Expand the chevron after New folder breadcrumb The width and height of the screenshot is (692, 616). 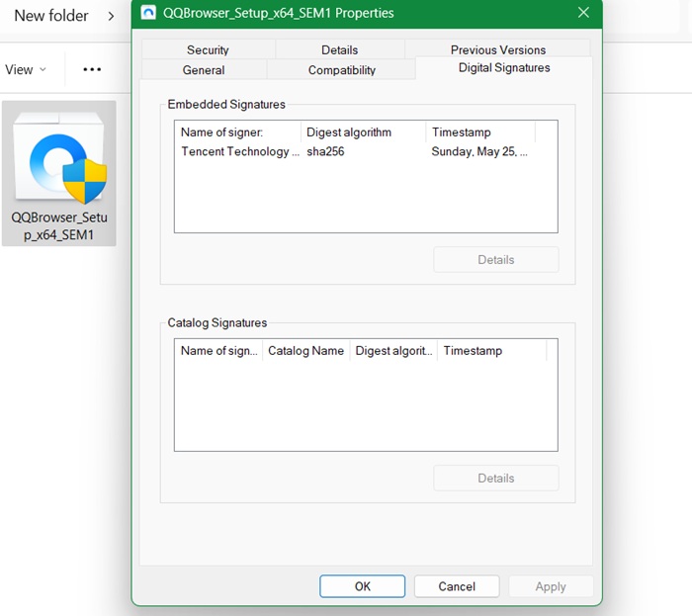coord(111,17)
